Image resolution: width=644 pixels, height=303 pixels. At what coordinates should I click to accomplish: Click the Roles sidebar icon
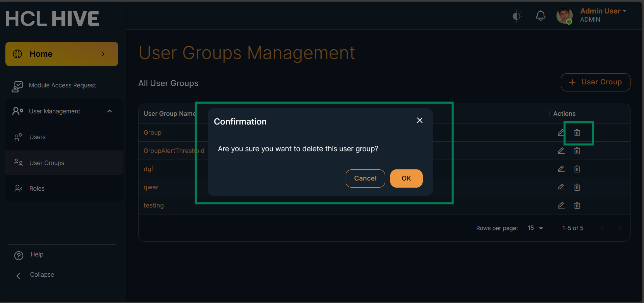[x=19, y=189]
